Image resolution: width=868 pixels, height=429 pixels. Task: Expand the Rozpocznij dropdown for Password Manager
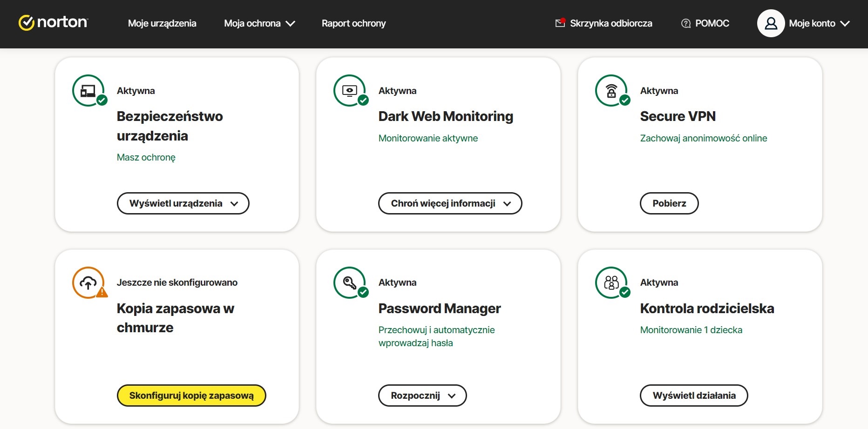point(422,395)
